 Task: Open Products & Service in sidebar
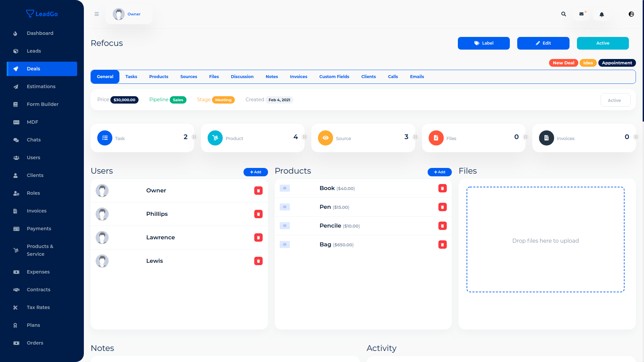click(42, 250)
